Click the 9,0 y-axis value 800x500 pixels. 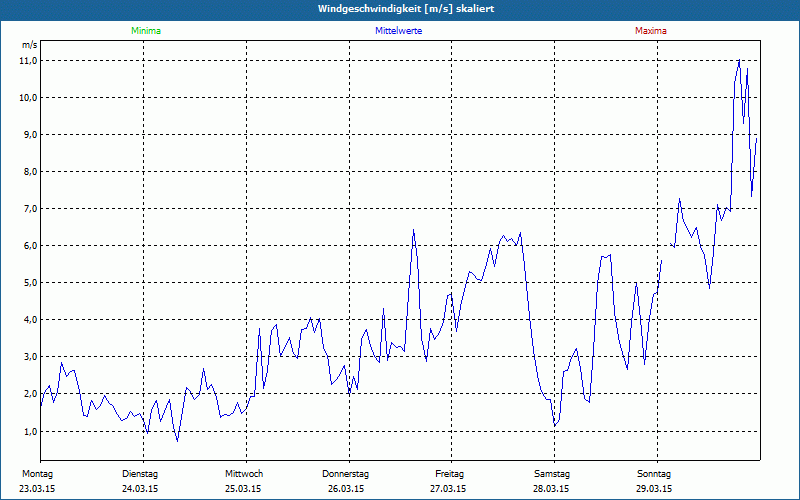tap(30, 135)
